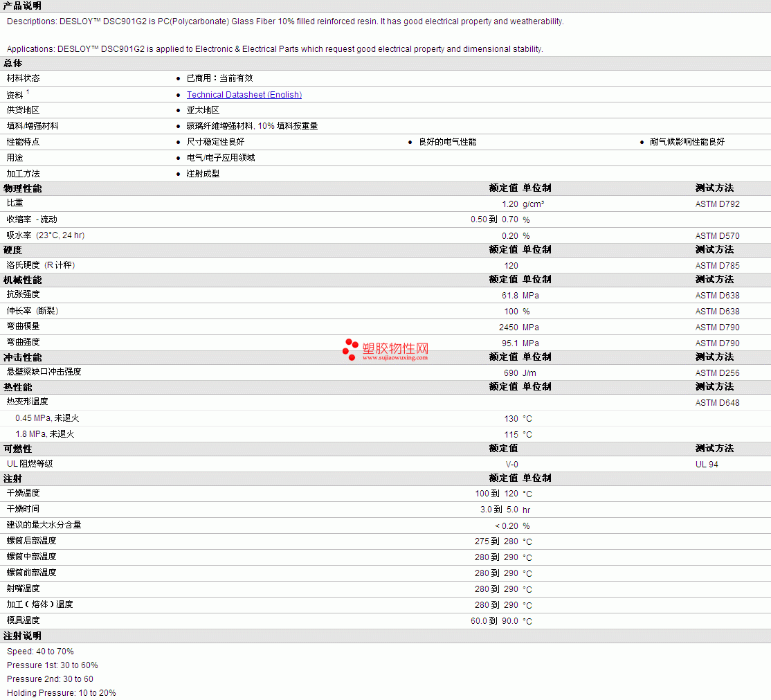Click the 抗张强度 row label
771x700 pixels.
click(x=23, y=294)
